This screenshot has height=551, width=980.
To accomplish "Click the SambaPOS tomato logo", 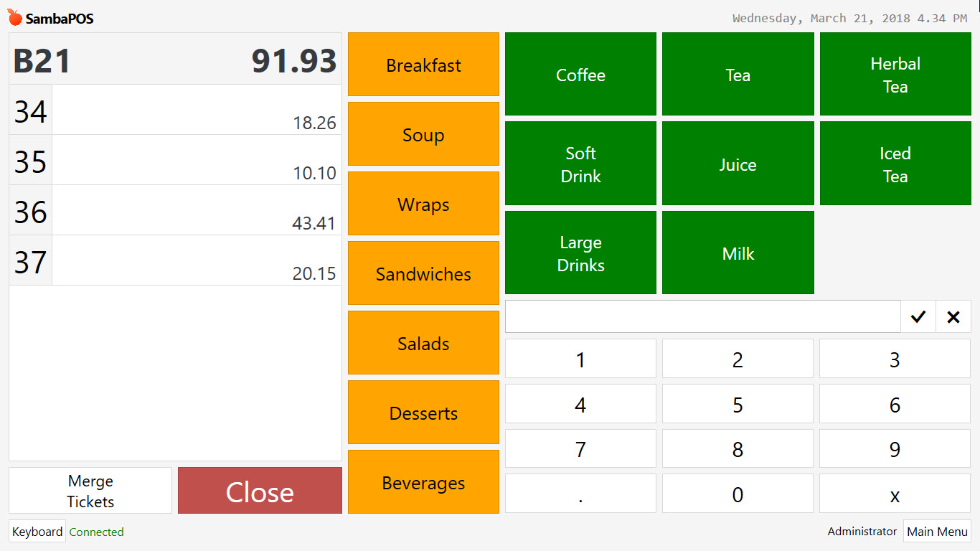I will pos(13,17).
